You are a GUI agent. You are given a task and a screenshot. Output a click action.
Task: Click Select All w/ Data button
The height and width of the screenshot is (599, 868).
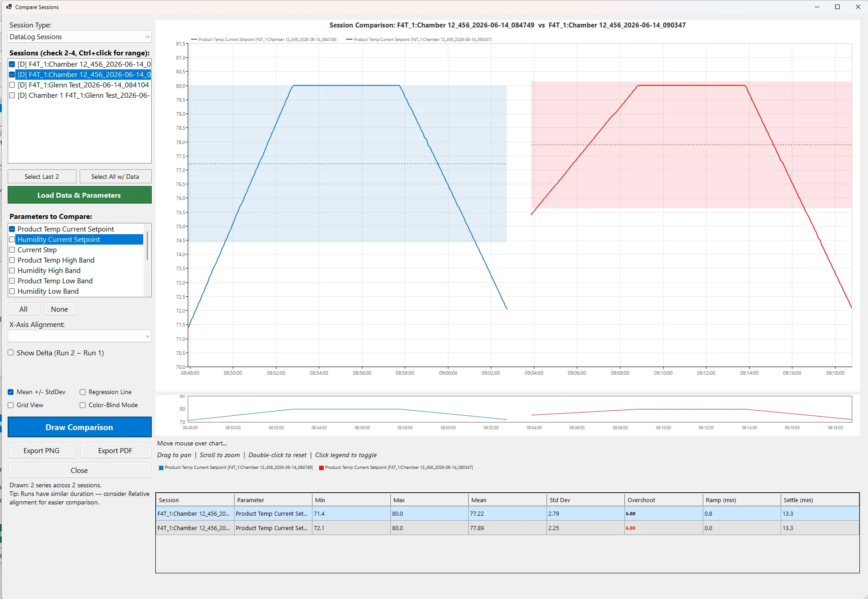pos(115,177)
